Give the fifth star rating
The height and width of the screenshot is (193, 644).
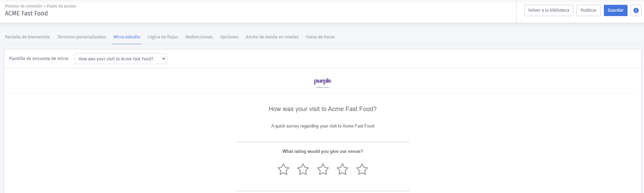coord(362,169)
